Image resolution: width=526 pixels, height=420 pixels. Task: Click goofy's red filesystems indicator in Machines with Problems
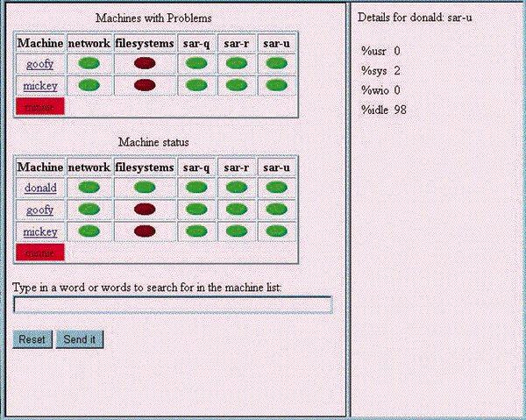click(145, 64)
